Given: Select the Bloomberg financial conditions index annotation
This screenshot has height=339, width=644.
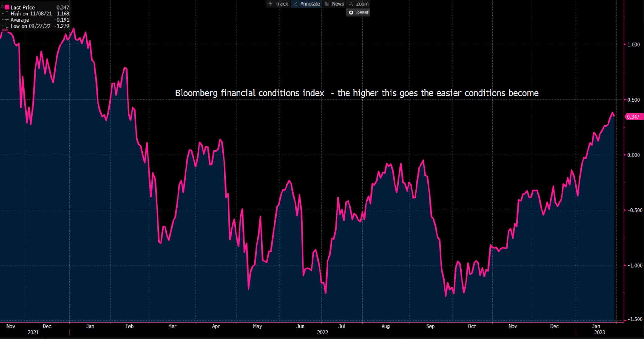Looking at the screenshot, I should click(357, 93).
